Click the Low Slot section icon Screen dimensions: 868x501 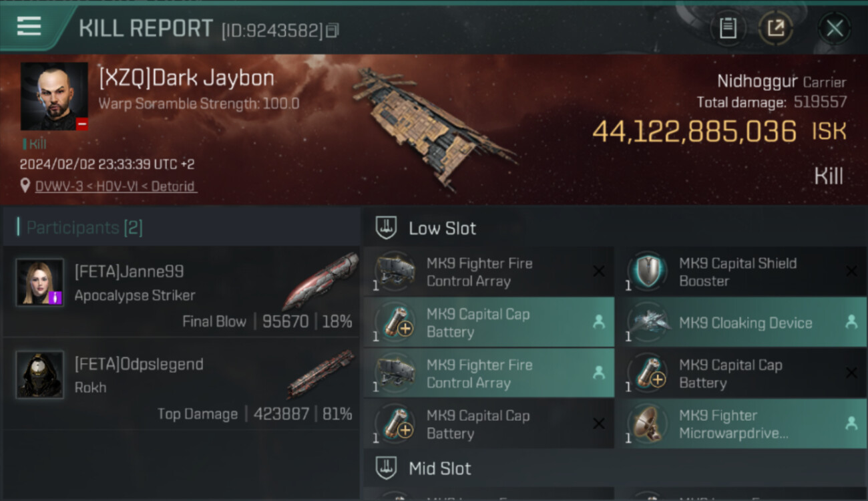click(387, 228)
